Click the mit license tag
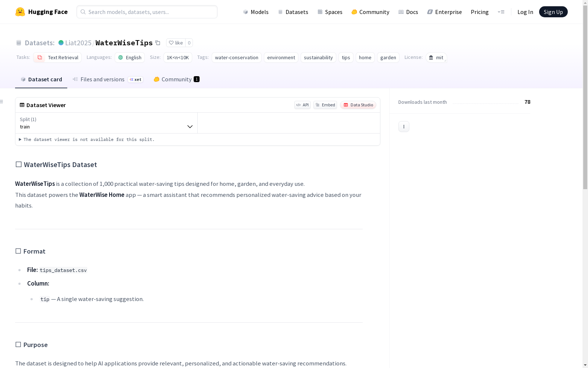 pyautogui.click(x=436, y=57)
